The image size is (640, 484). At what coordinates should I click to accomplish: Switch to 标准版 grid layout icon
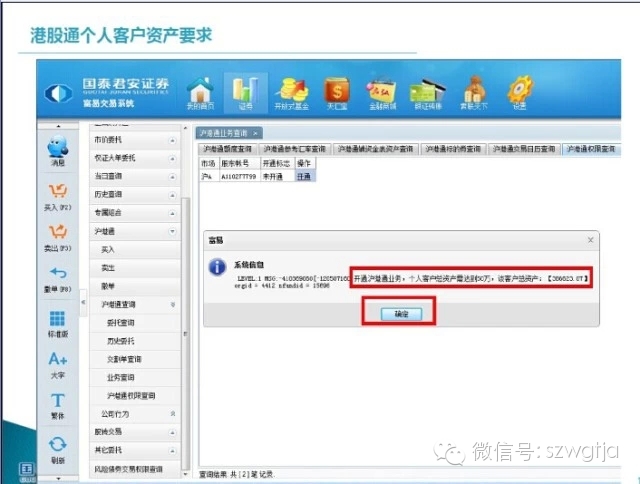[x=58, y=324]
